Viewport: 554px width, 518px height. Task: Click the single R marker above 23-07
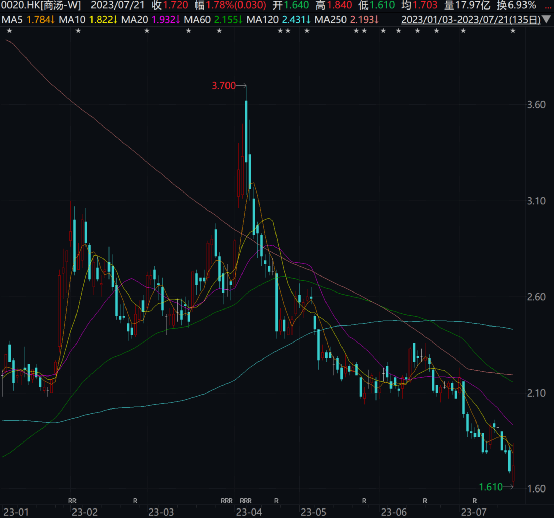(475, 501)
